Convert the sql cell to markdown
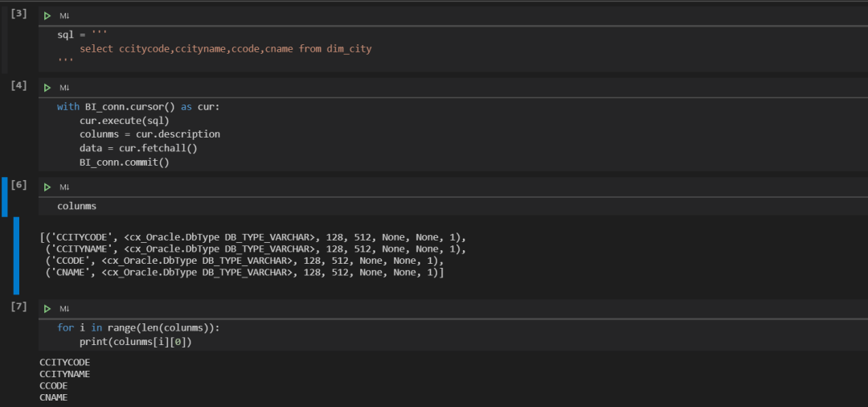The image size is (868, 407). (65, 16)
